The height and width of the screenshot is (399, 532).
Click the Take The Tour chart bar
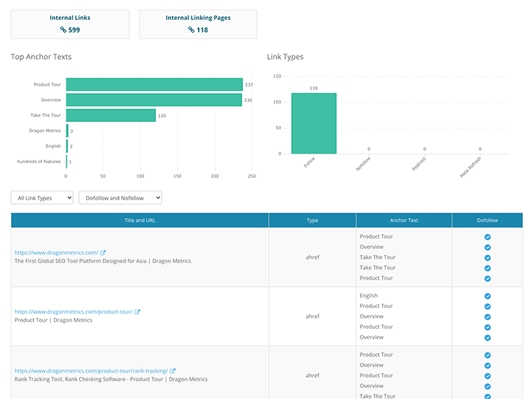[x=111, y=115]
